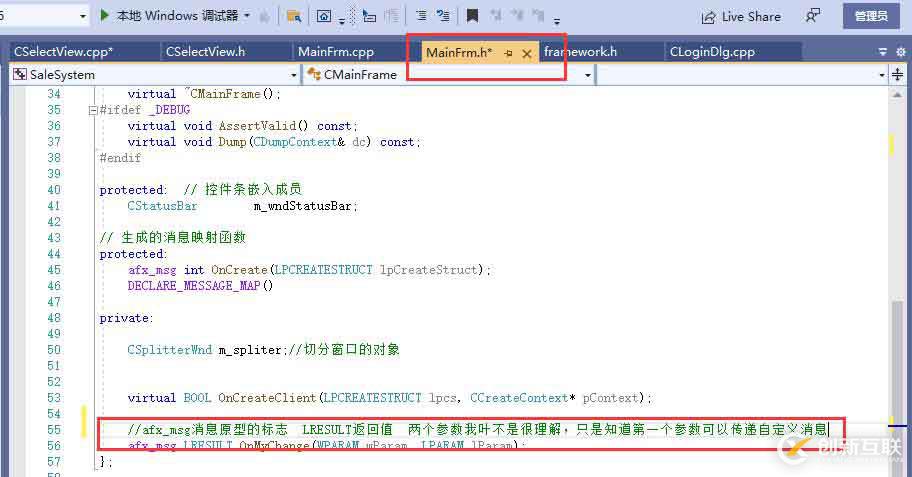Start debugging with the green play arrow

[105, 15]
